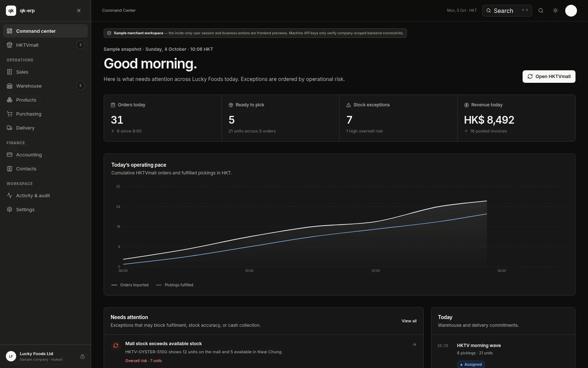
Task: Click the Sample merchant workspace banner
Action: point(255,33)
